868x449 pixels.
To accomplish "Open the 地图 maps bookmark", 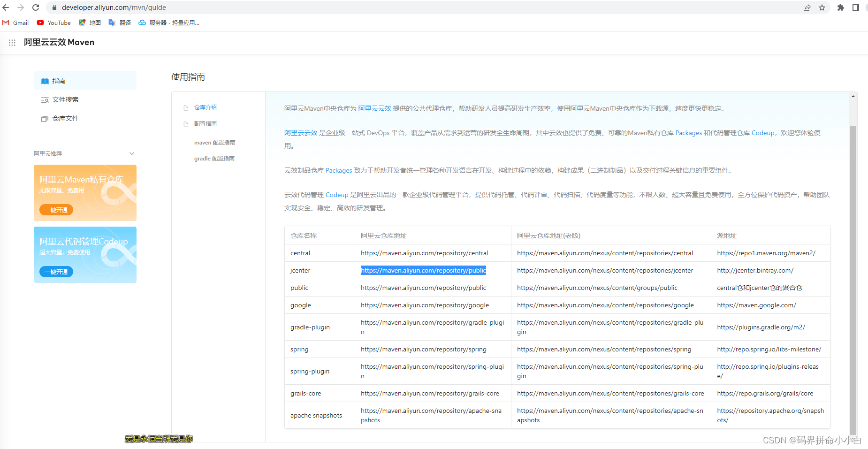I will point(90,23).
